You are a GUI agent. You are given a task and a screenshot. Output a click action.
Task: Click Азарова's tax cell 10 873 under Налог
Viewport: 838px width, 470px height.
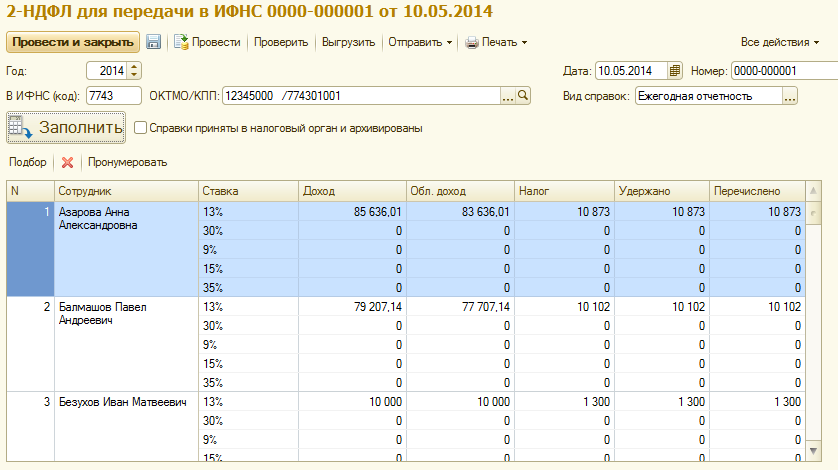coord(564,212)
